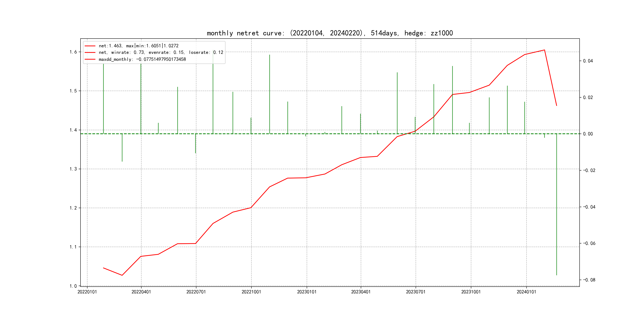Click the 20230101 x-axis date label

[x=307, y=292]
